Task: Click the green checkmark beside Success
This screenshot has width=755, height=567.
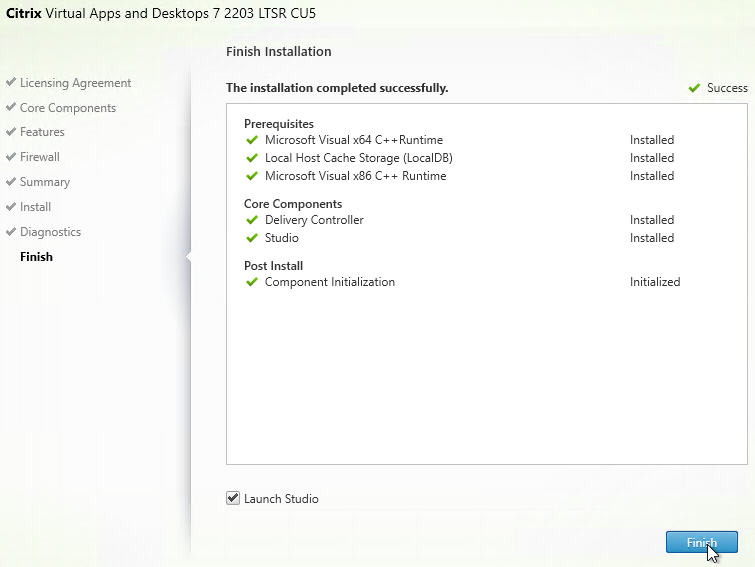Action: point(694,88)
